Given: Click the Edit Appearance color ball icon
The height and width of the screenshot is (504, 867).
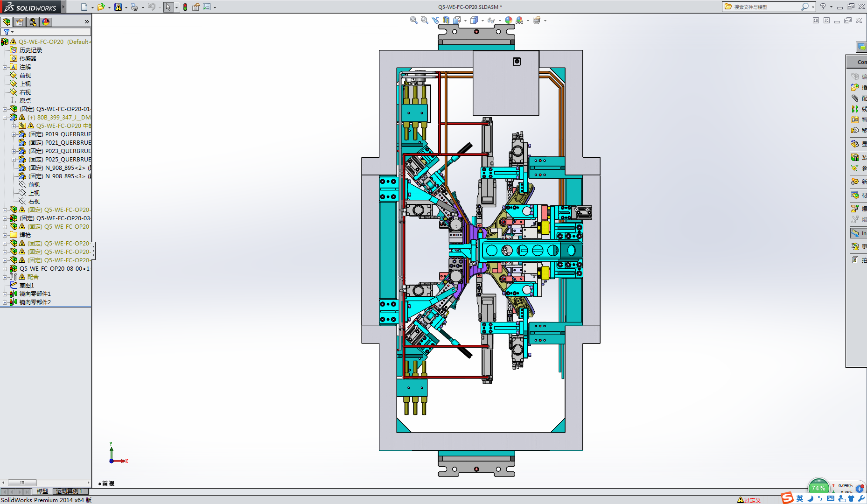Looking at the screenshot, I should pyautogui.click(x=509, y=20).
